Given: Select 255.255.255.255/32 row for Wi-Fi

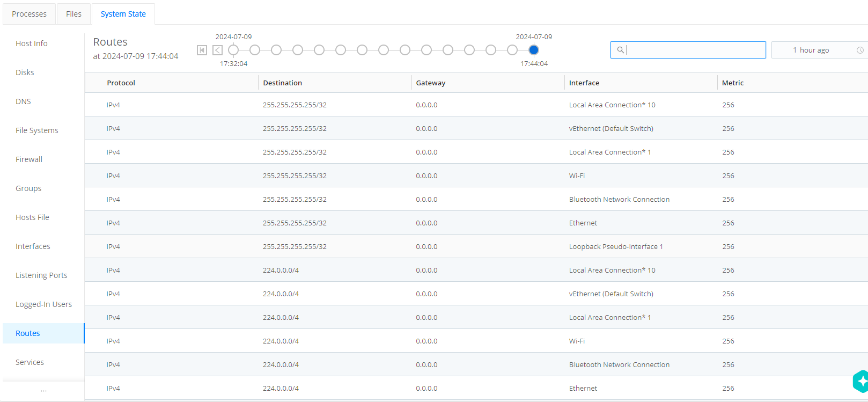Looking at the screenshot, I should pyautogui.click(x=476, y=176).
